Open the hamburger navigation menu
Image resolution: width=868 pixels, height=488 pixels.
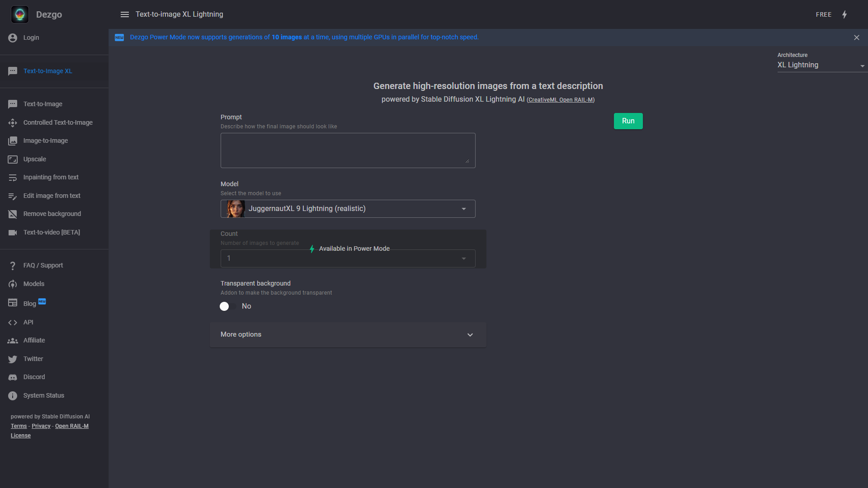pyautogui.click(x=125, y=14)
